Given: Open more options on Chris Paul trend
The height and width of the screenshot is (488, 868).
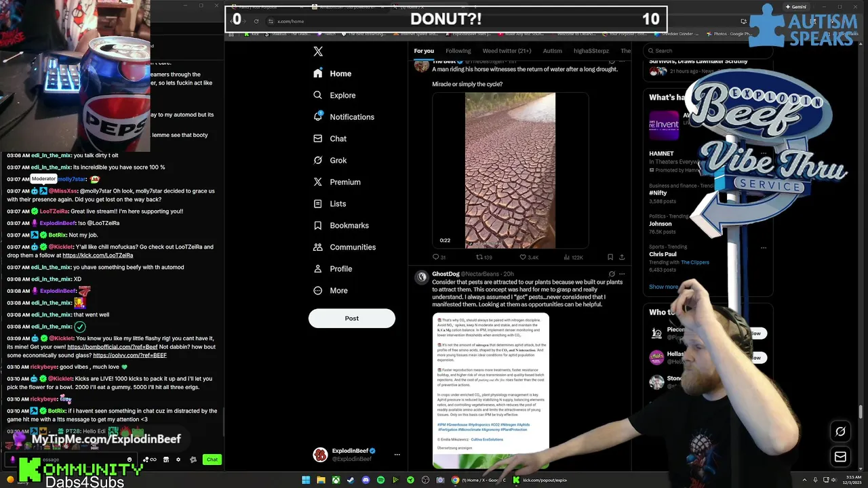Looking at the screenshot, I should [764, 247].
